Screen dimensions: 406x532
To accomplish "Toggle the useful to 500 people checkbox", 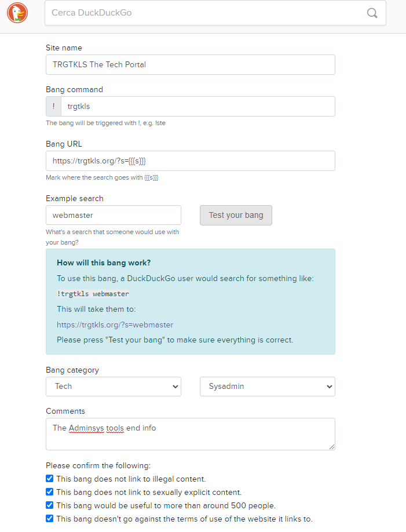I will [x=49, y=505].
